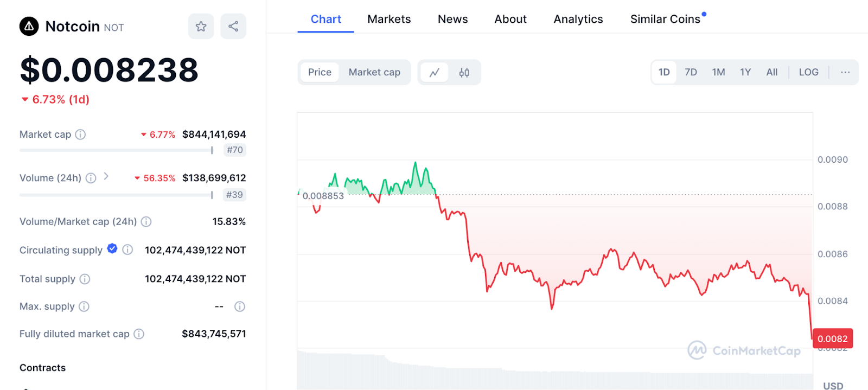Click the $0.008238 price heading
Screen dimensions: 868x390
click(109, 70)
